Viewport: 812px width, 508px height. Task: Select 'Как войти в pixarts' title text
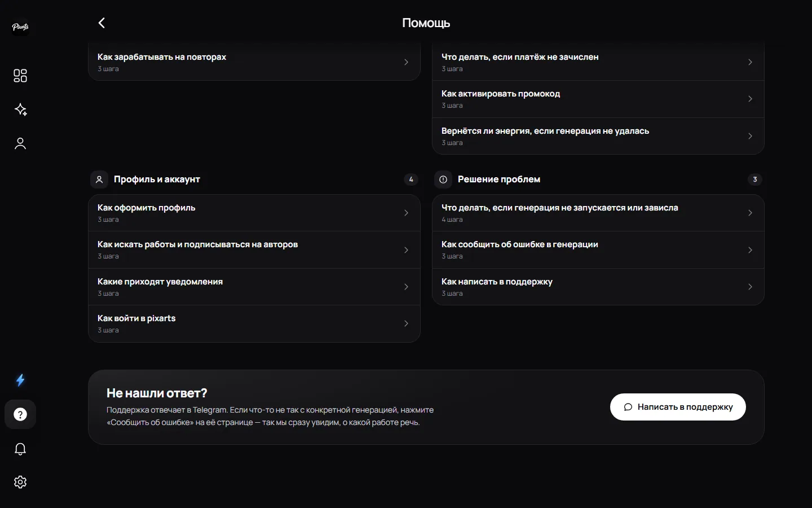(136, 318)
